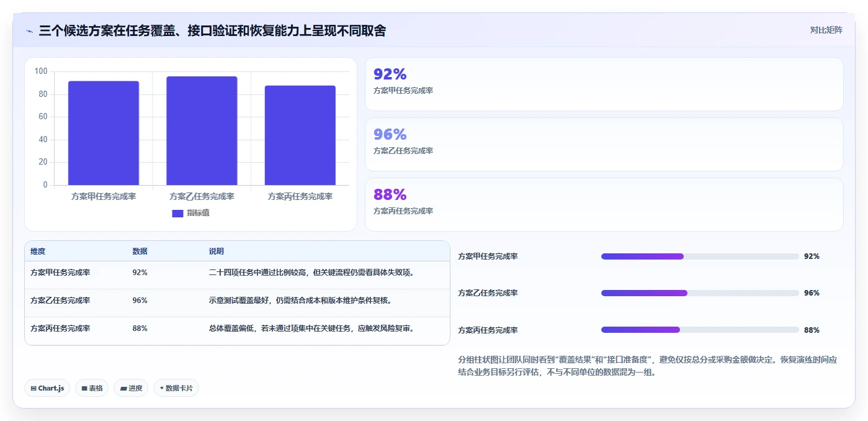Select the 方案乙任务完成率 cell in the table

[60, 300]
